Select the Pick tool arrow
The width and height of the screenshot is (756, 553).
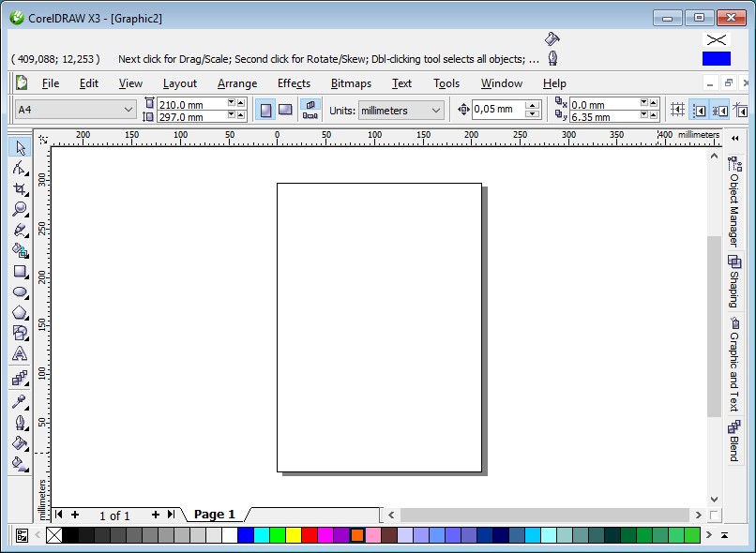click(20, 147)
